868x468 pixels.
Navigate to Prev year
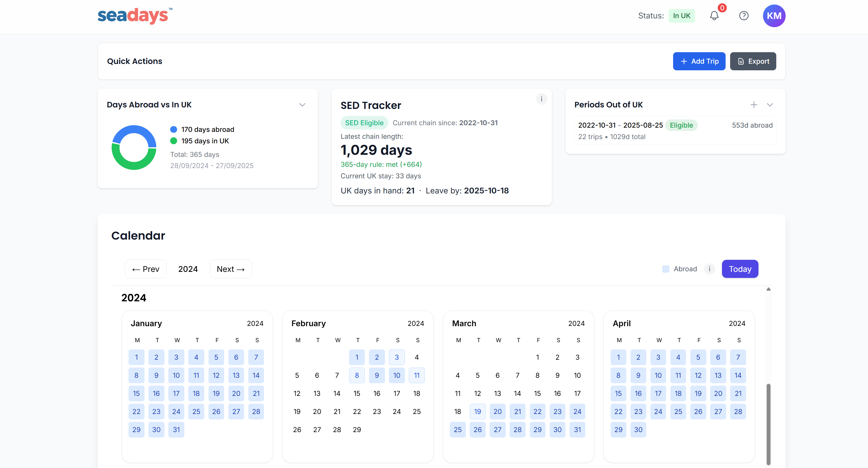click(x=145, y=269)
